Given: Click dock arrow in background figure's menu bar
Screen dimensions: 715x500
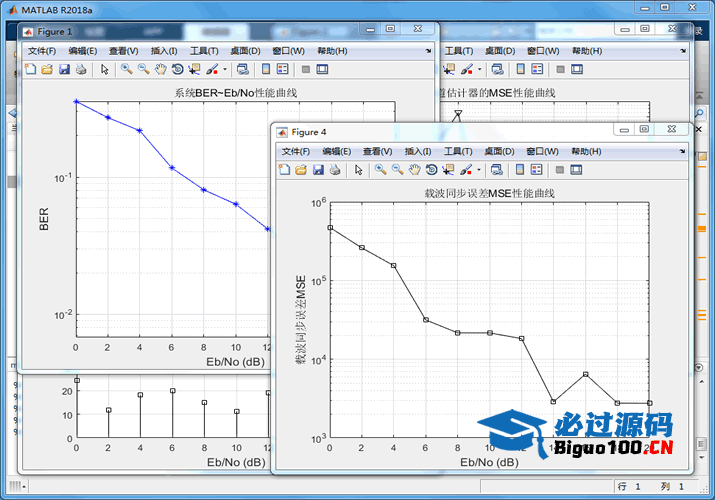Looking at the screenshot, I should coord(683,51).
